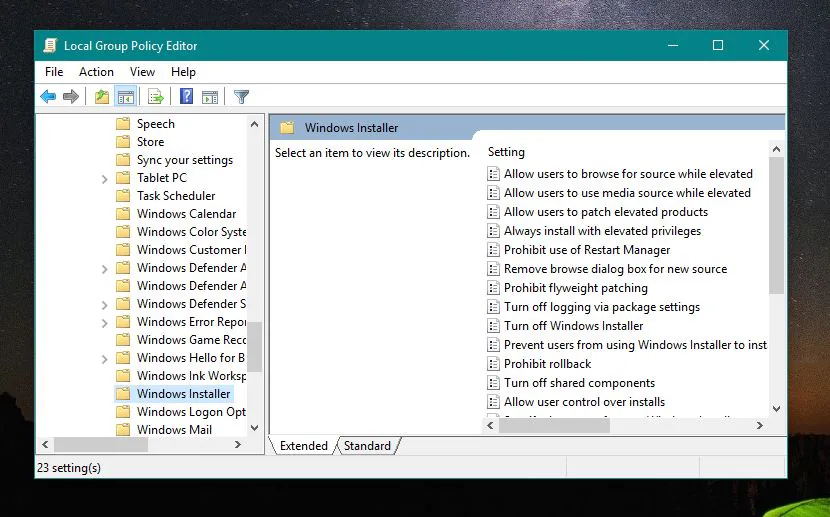Select 'Allow user control over installs' setting
The image size is (830, 517).
click(x=584, y=402)
